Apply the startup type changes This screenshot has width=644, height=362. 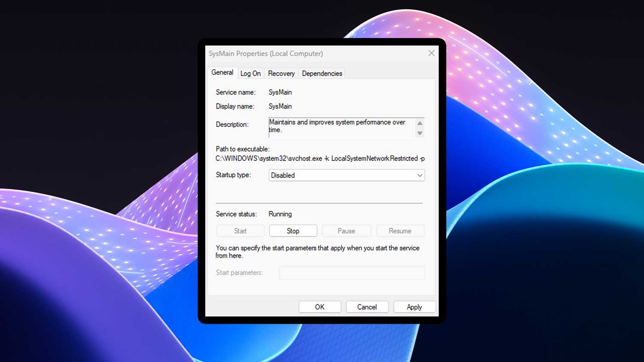pos(414,307)
